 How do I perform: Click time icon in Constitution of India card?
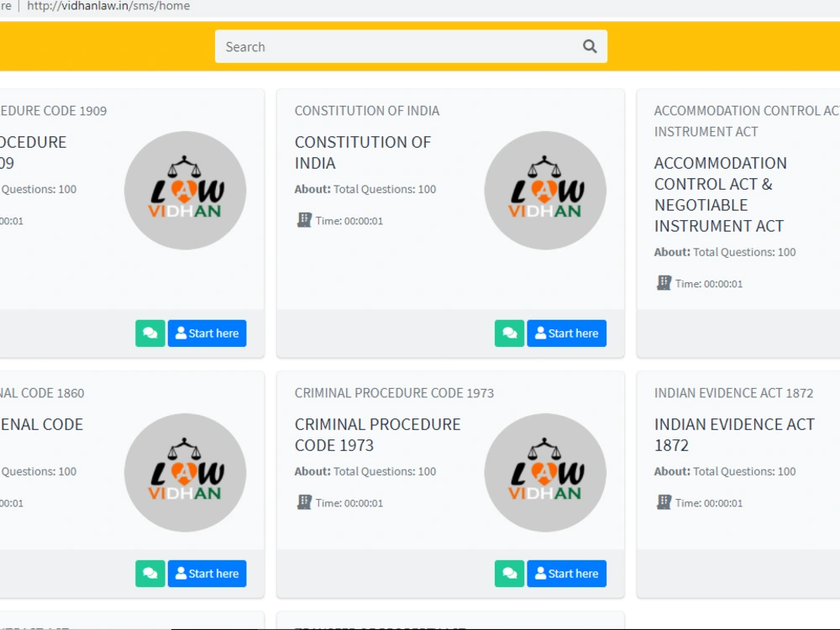(x=304, y=219)
